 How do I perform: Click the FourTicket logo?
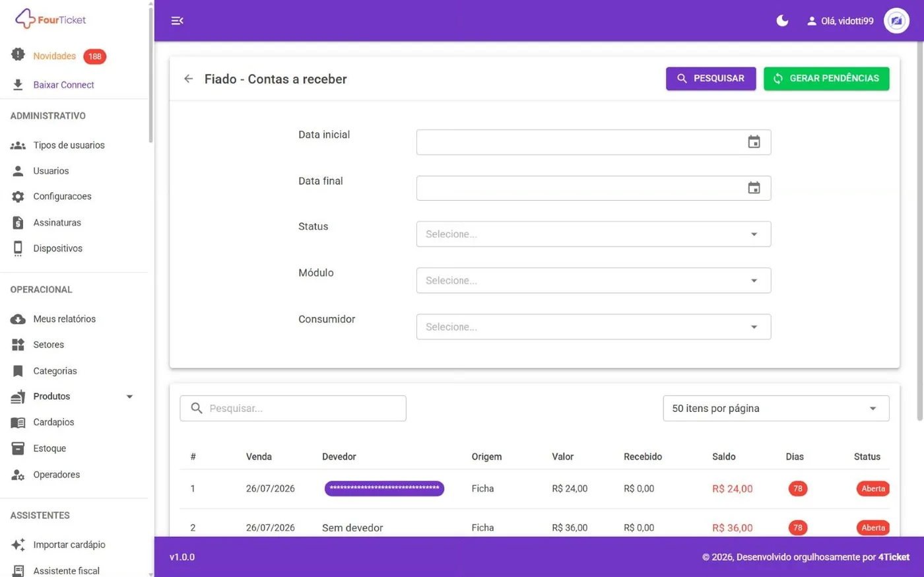[x=51, y=19]
